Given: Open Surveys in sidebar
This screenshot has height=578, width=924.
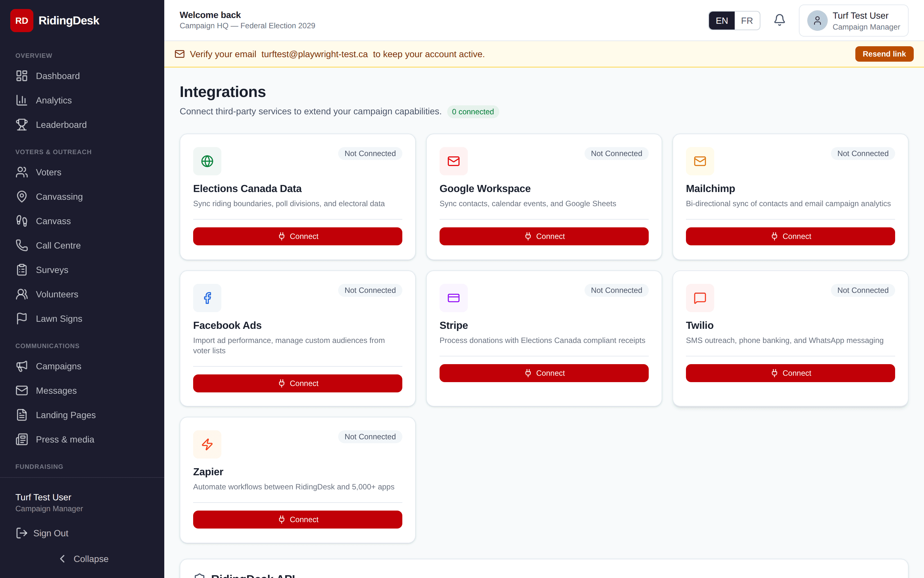Looking at the screenshot, I should click(82, 270).
